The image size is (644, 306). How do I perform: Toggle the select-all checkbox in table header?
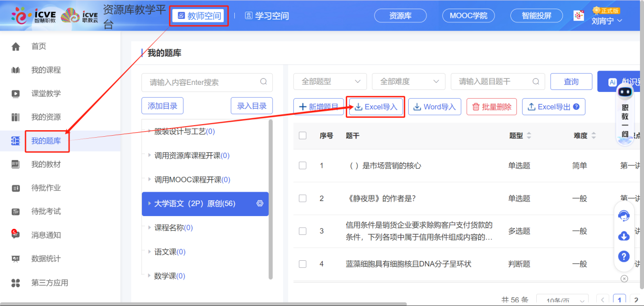[303, 136]
